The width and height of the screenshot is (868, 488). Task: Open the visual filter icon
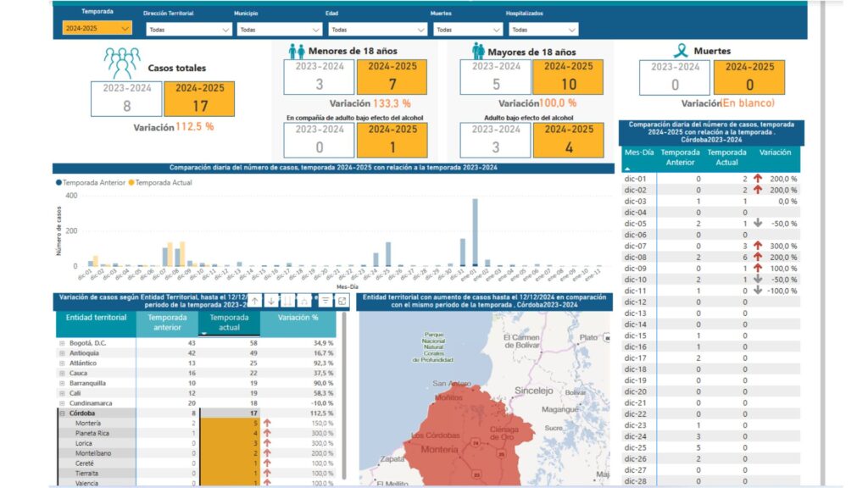pyautogui.click(x=325, y=301)
